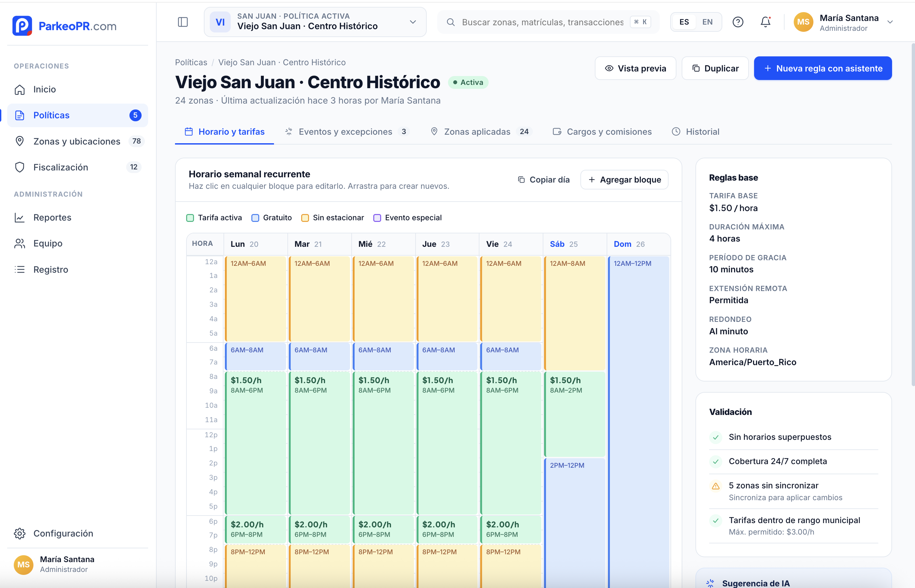Viewport: 915px width, 588px height.
Task: Click Vista previa eye button
Action: pos(635,69)
